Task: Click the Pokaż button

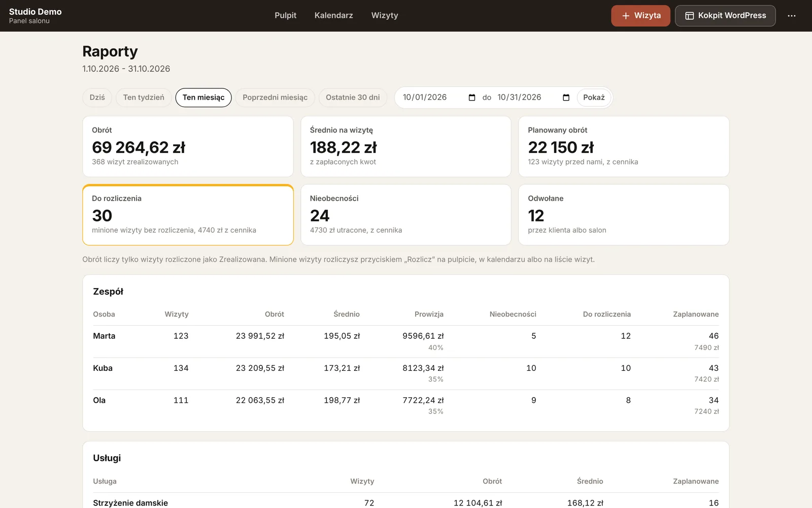Action: 594,98
